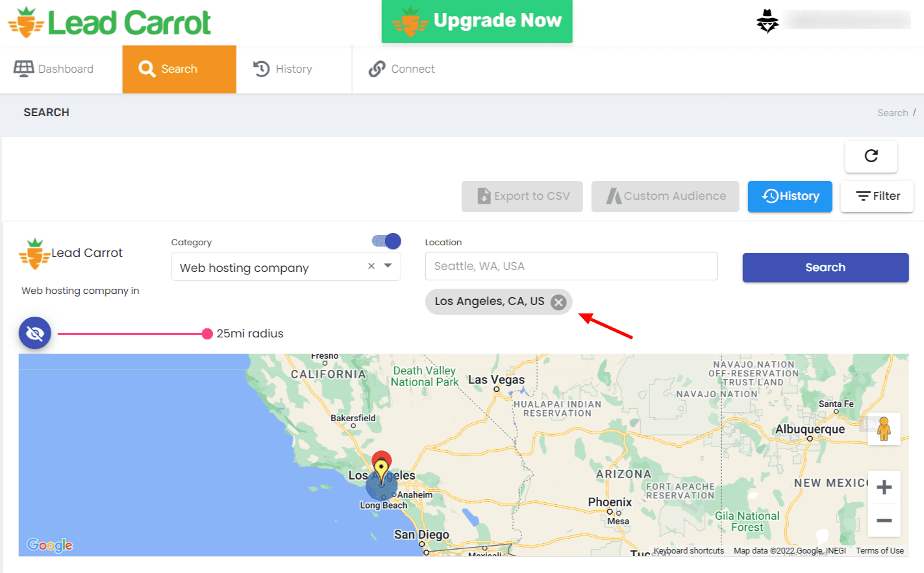Open the Google logo on map

pyautogui.click(x=50, y=545)
